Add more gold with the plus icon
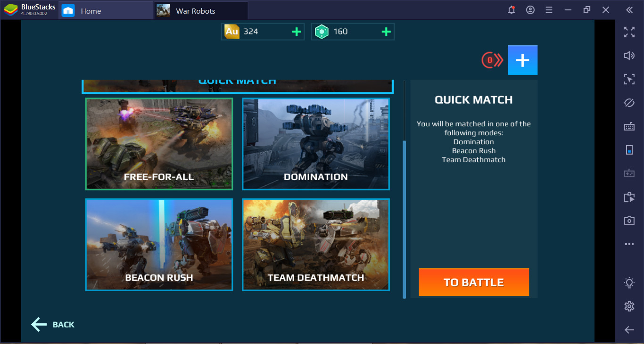This screenshot has height=344, width=644. click(x=297, y=32)
